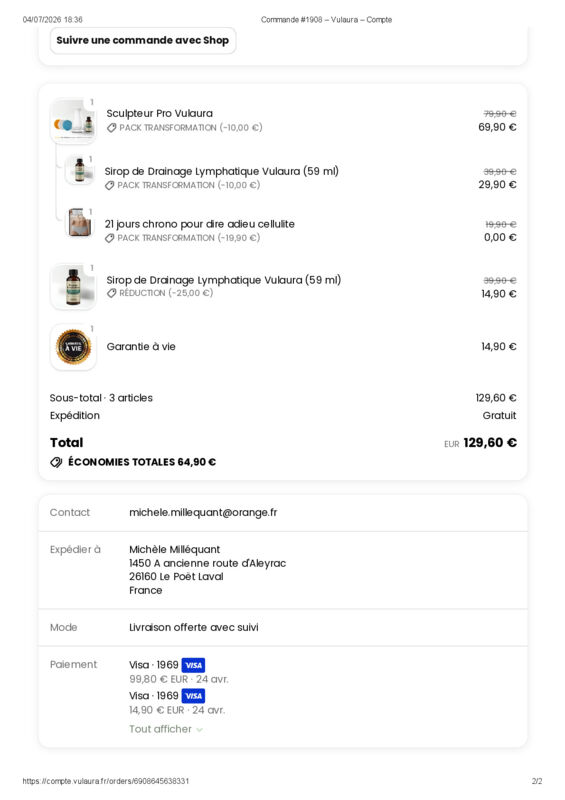Open the bundled Sirop de Drainage small thumbnail
This screenshot has height=800, width=565.
pos(79,170)
